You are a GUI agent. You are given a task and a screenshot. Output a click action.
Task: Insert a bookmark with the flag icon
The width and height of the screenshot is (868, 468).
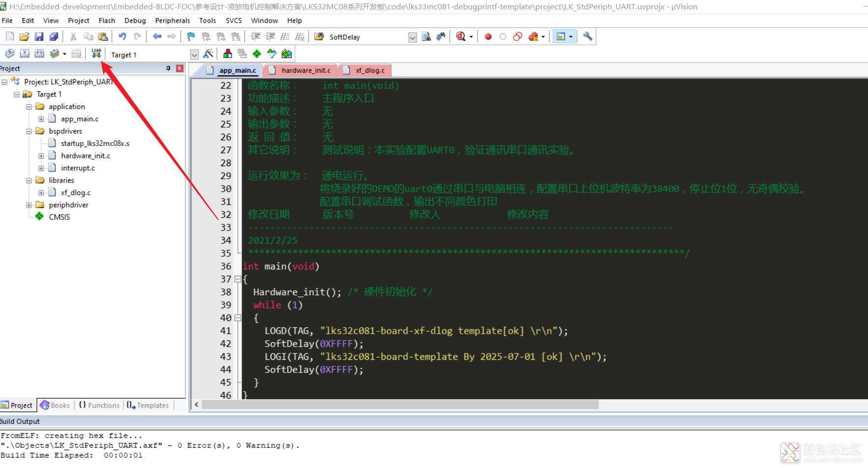tap(191, 36)
